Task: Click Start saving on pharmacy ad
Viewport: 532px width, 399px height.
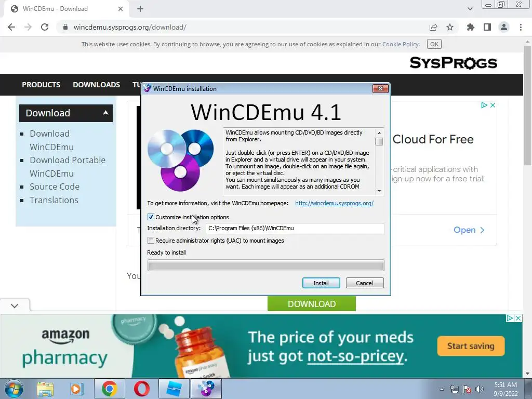Action: [x=471, y=346]
